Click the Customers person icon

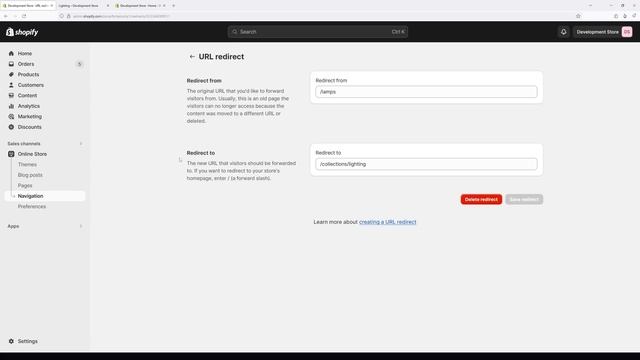click(11, 85)
